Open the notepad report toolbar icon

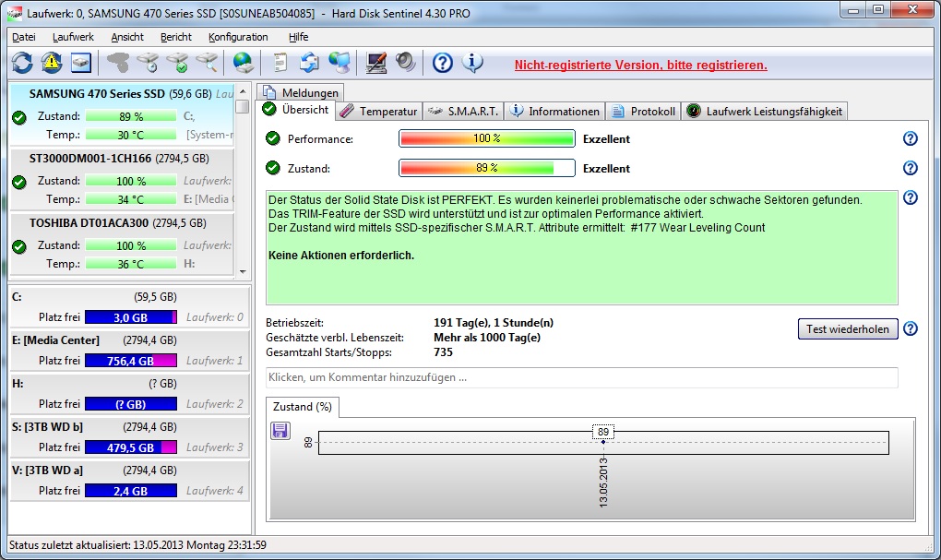point(280,63)
